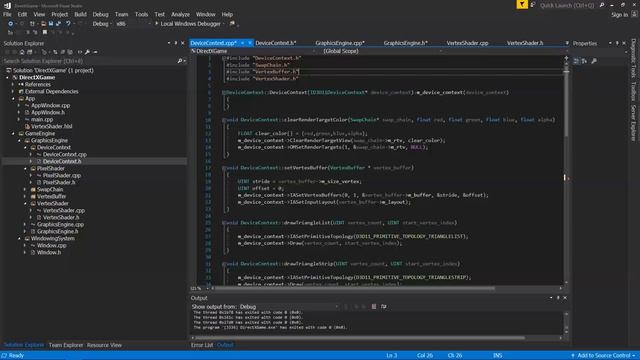Switch to DeviceContext.h tab
The image size is (640, 360).
coord(276,43)
